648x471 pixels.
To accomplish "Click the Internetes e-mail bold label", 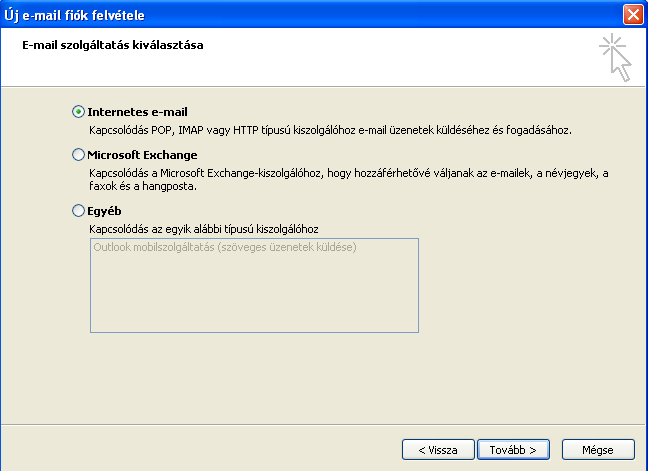I will [x=137, y=112].
